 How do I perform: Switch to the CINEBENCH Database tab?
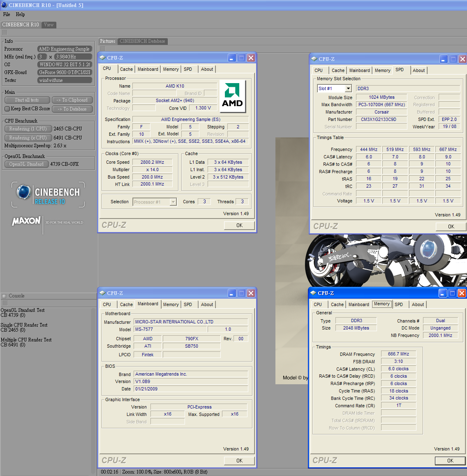tap(142, 41)
